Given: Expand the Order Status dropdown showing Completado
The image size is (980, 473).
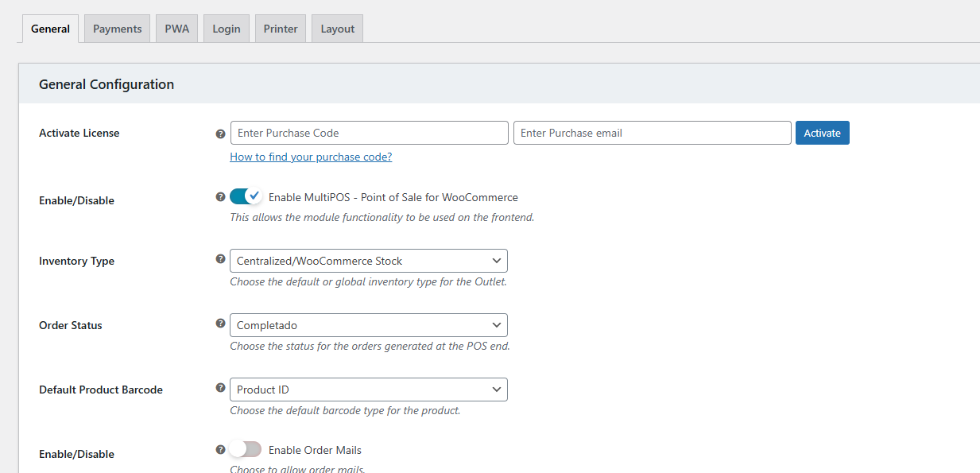Looking at the screenshot, I should pyautogui.click(x=369, y=325).
